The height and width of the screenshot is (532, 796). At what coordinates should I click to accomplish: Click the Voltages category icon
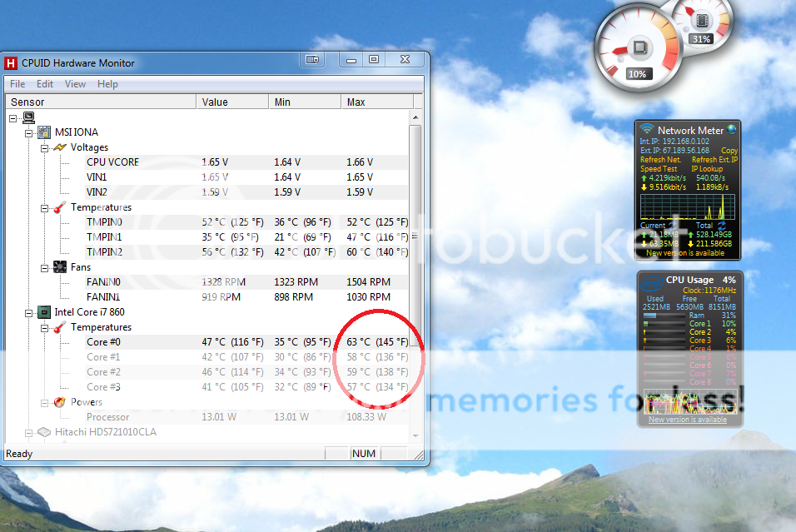61,147
